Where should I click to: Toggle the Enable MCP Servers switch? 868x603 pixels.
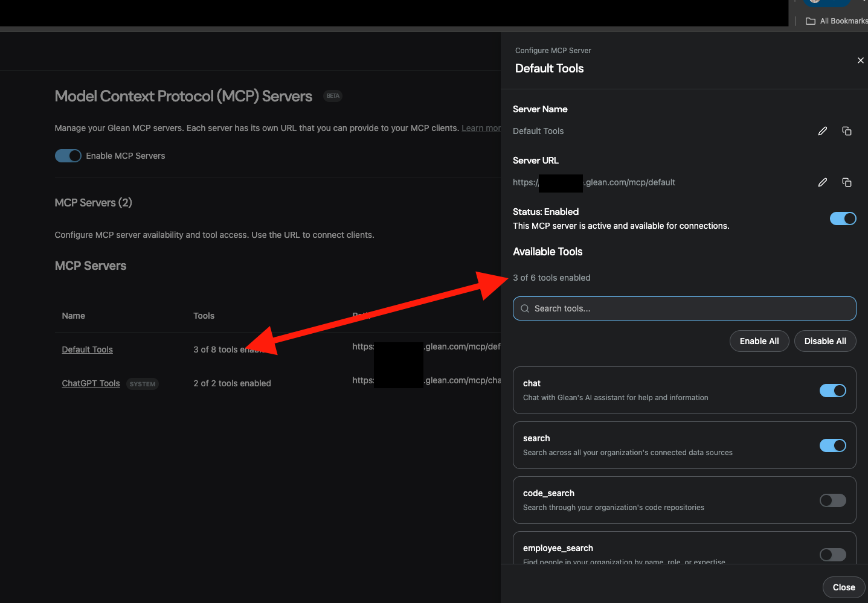click(68, 156)
